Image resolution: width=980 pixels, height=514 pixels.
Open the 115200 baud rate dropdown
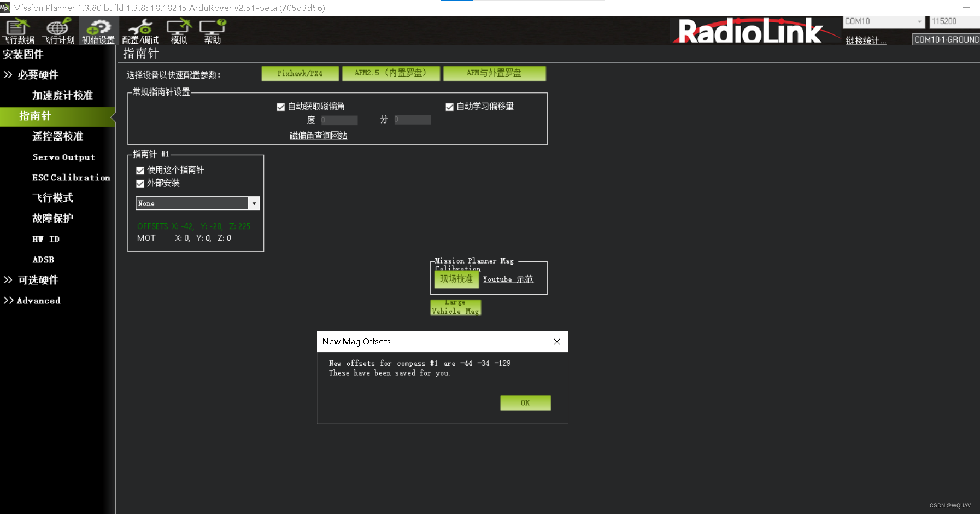[x=954, y=21]
